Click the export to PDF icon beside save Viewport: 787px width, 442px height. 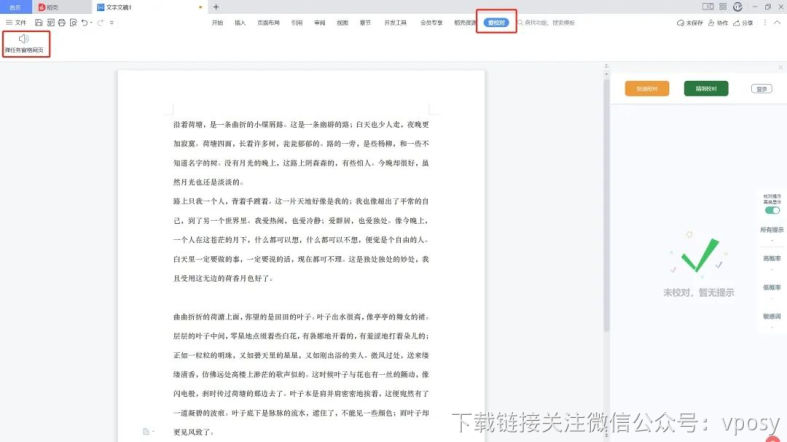pyautogui.click(x=51, y=23)
